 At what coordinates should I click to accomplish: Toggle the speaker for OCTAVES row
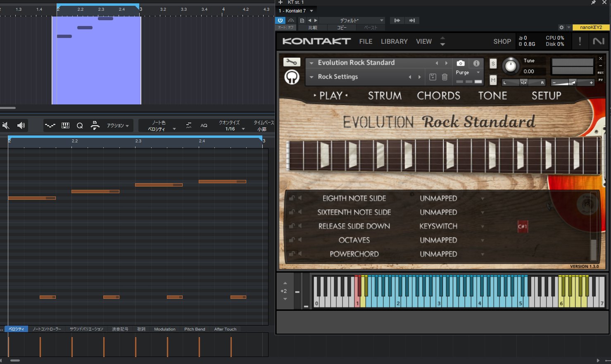pyautogui.click(x=300, y=240)
